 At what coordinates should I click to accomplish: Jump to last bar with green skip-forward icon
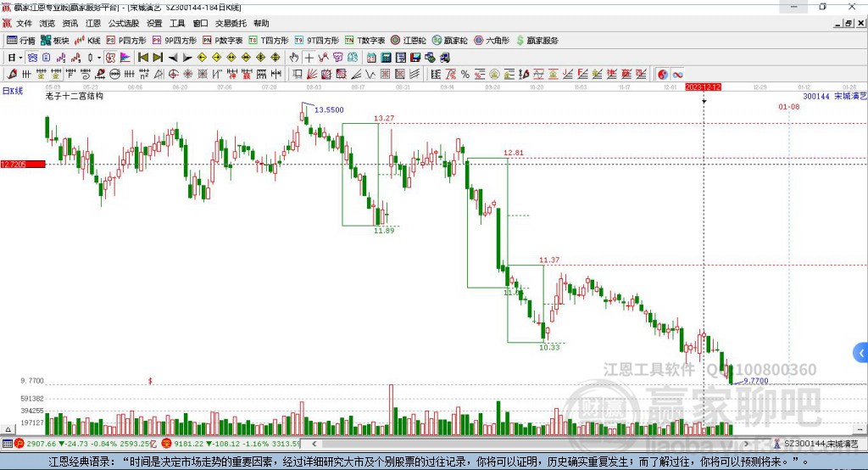coord(158,58)
